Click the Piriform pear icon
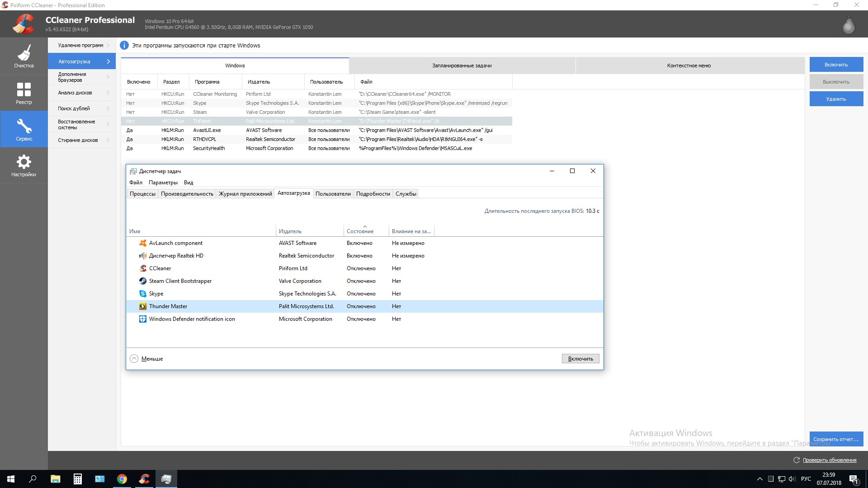This screenshot has height=488, width=868. tap(848, 25)
